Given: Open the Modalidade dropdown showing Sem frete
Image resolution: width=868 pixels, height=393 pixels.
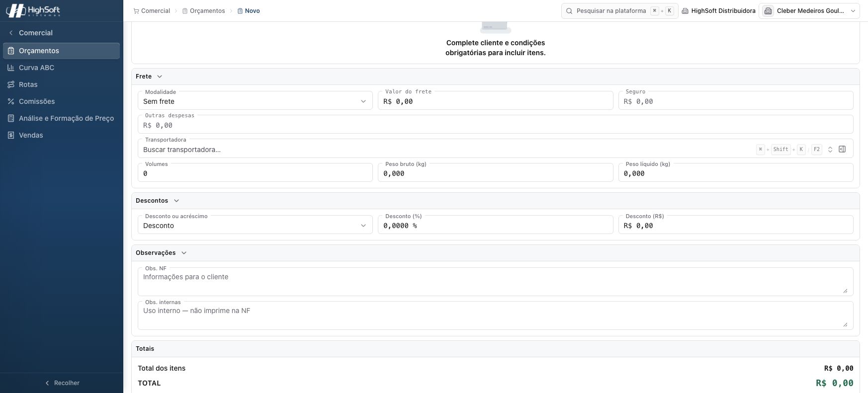Looking at the screenshot, I should (x=255, y=101).
